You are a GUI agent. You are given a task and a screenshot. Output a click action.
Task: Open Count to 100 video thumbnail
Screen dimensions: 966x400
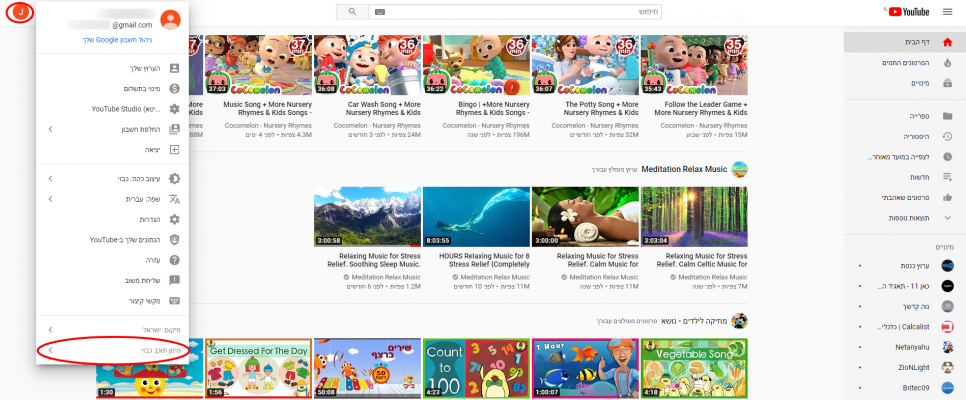(476, 368)
